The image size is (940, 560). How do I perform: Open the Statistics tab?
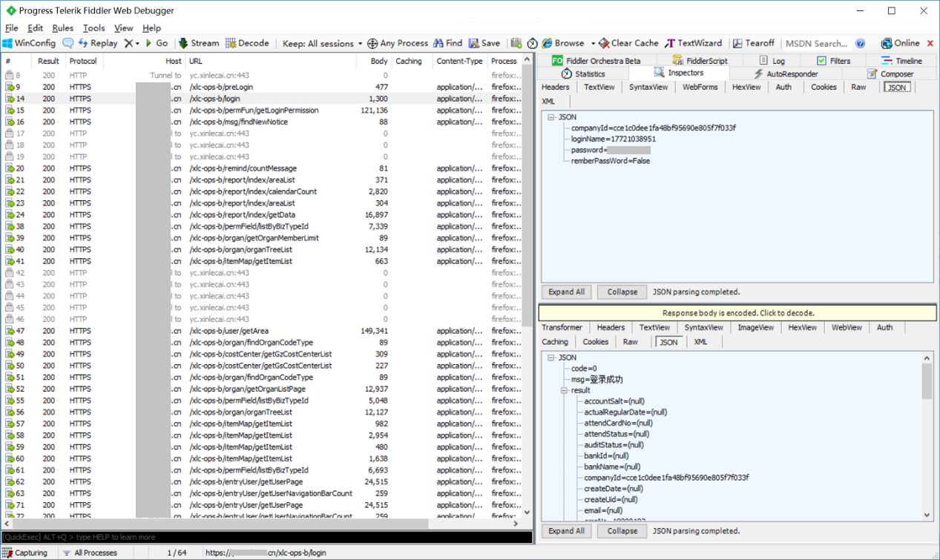pos(583,73)
